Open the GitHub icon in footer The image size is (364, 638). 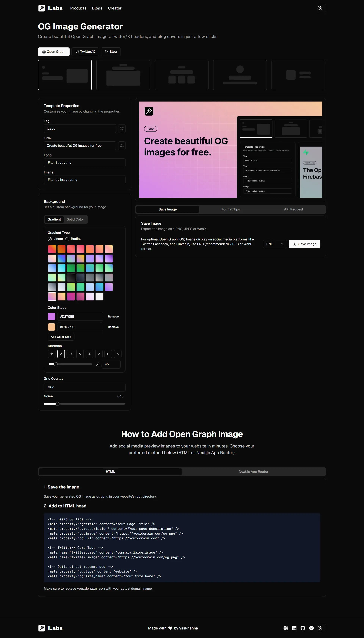pyautogui.click(x=303, y=628)
